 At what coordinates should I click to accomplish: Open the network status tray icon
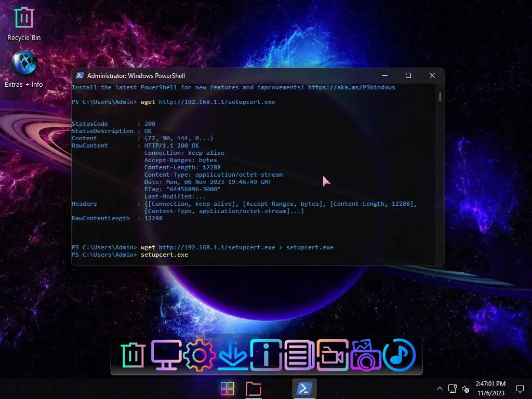[x=453, y=389]
